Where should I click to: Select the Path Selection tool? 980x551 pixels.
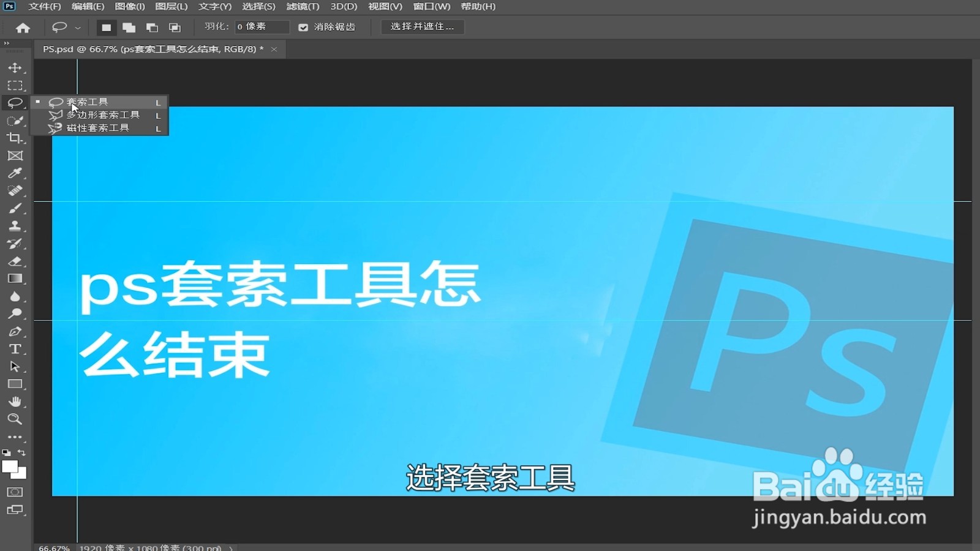click(15, 367)
